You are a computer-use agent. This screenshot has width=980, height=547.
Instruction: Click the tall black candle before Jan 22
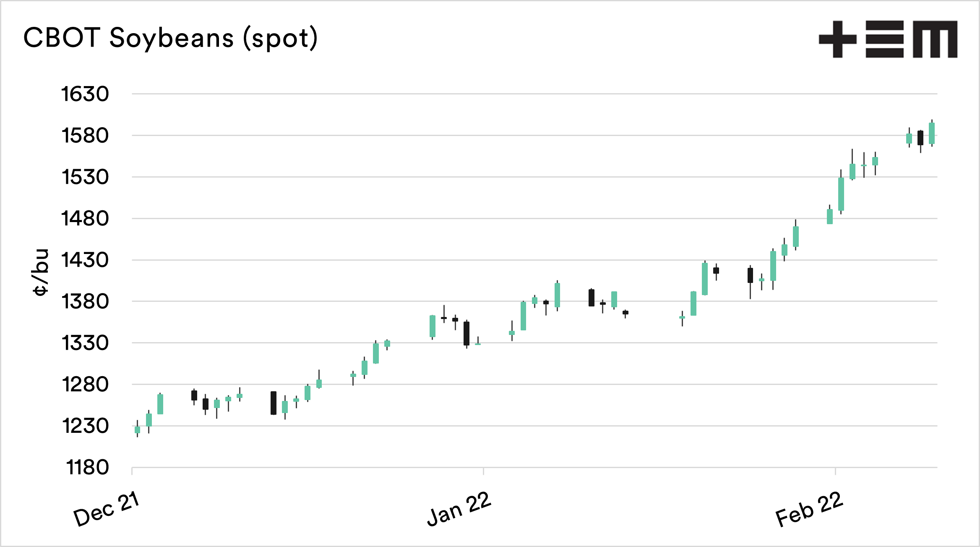(467, 333)
